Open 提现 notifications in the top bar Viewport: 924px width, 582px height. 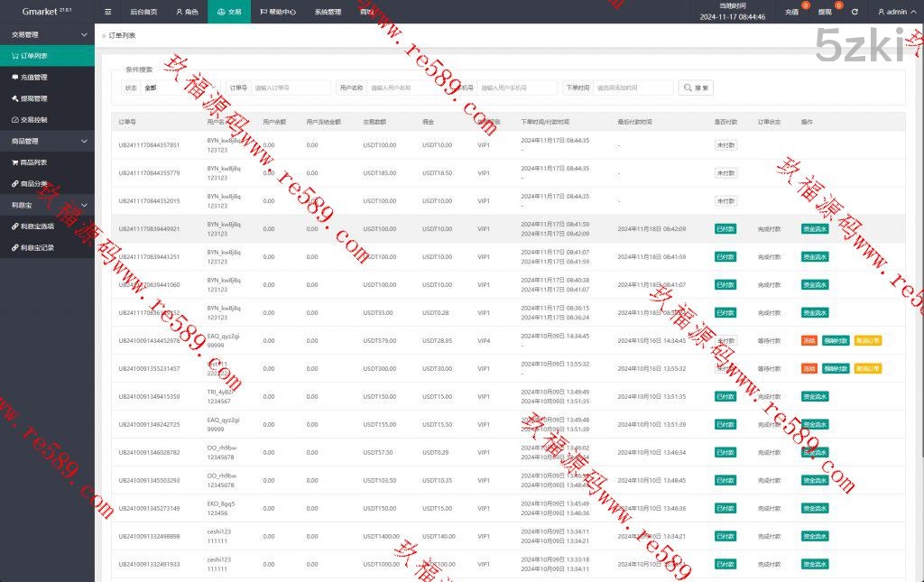click(x=825, y=12)
